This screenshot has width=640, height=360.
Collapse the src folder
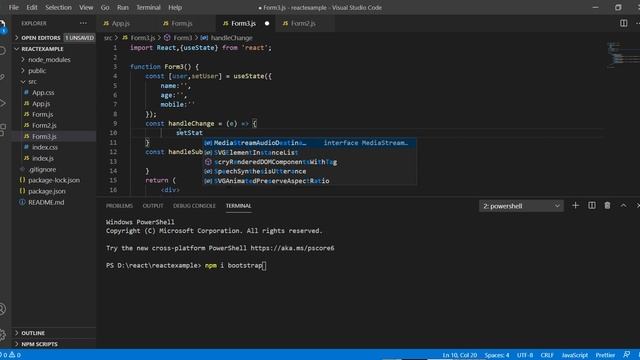[32, 82]
